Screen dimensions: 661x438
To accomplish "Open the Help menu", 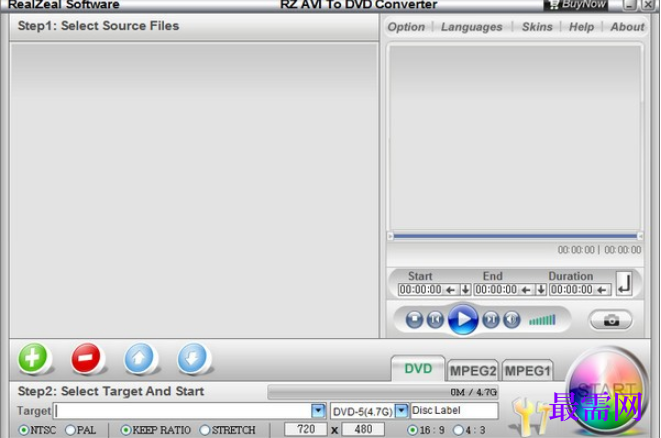I will coord(581,27).
